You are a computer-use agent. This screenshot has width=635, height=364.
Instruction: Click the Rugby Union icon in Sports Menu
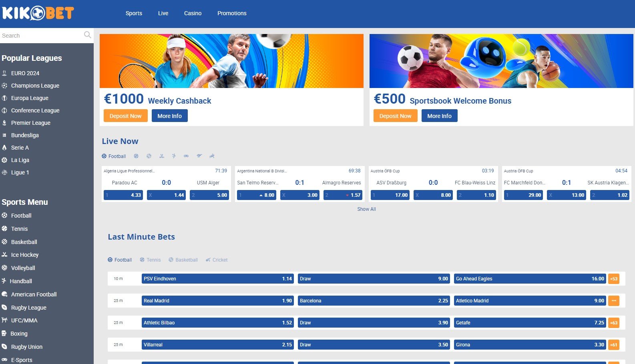(x=4, y=346)
